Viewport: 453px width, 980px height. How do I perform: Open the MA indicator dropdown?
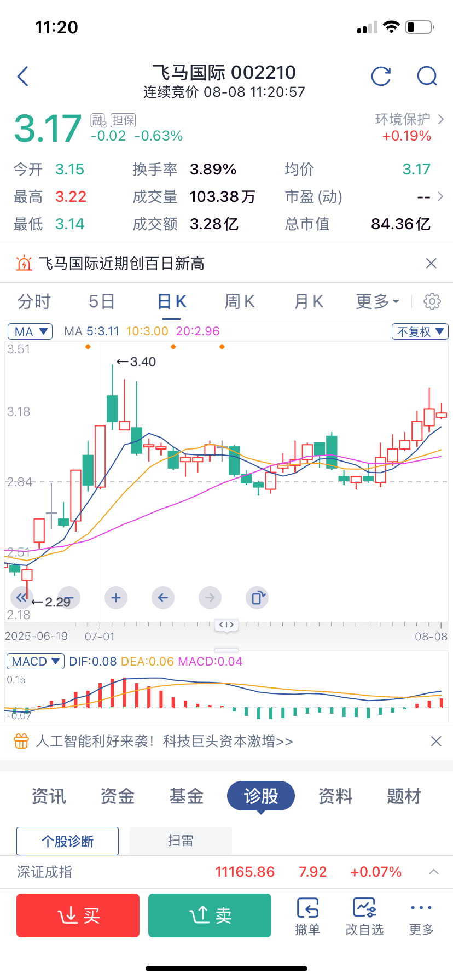(30, 331)
